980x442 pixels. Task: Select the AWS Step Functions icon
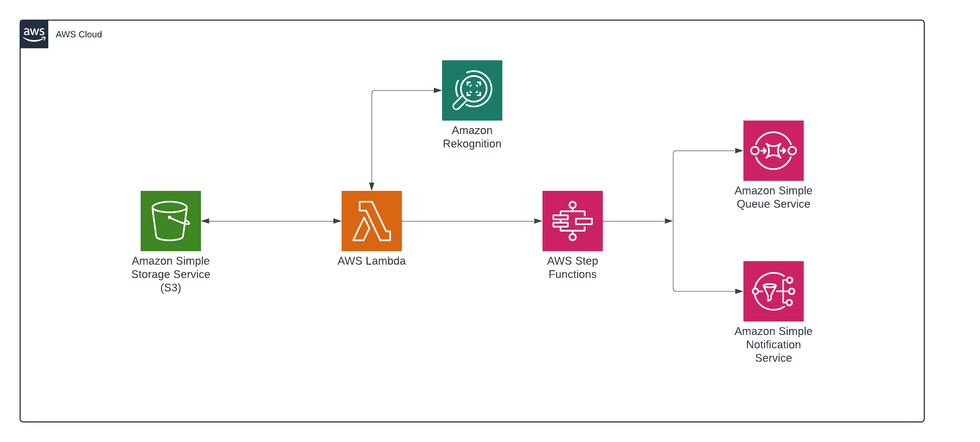(573, 221)
